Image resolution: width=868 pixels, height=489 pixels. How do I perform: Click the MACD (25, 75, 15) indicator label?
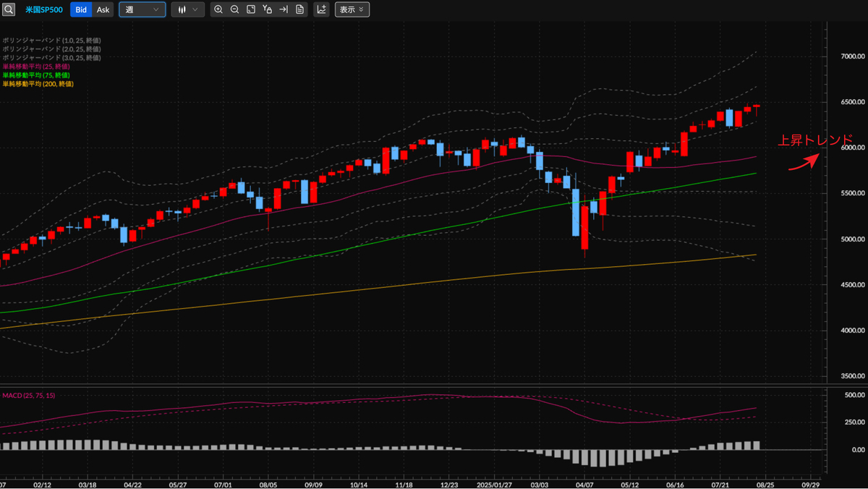29,395
